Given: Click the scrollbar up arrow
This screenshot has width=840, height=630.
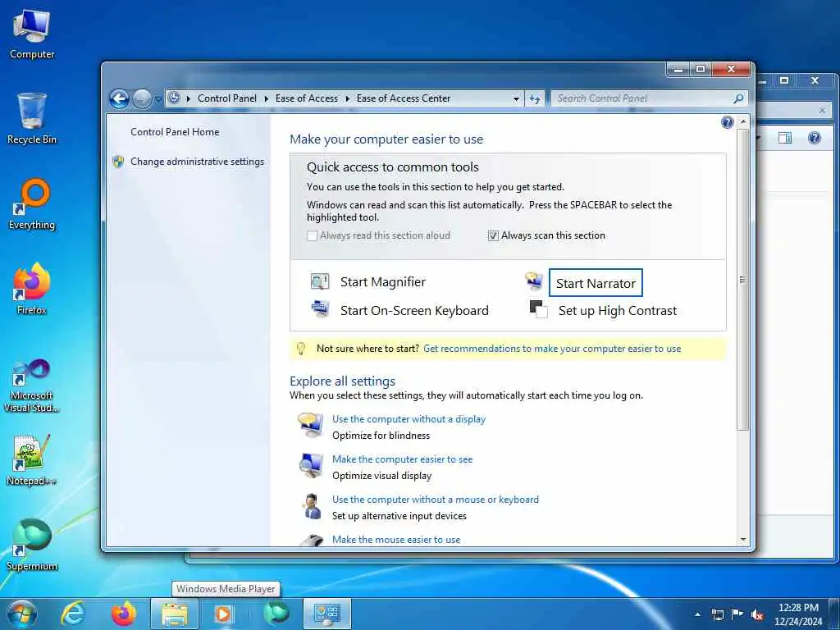Looking at the screenshot, I should click(743, 122).
